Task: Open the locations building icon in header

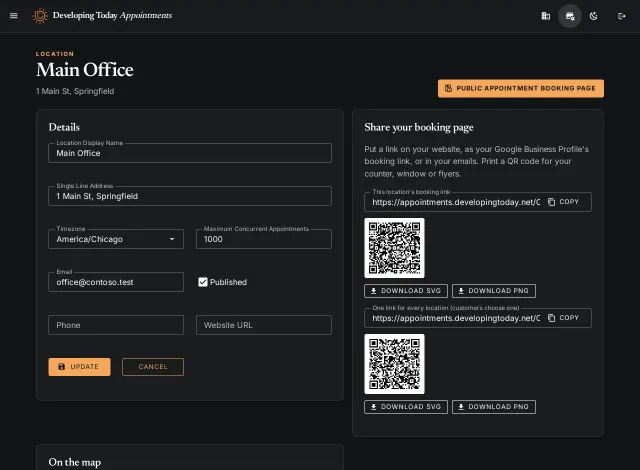Action: tap(545, 16)
